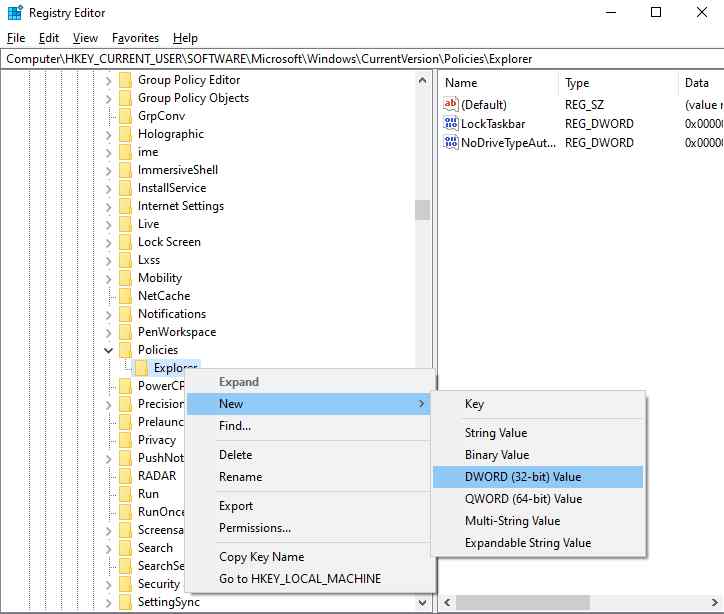Viewport: 724px width, 614px height.
Task: Expand the Holographic tree node
Action: (x=109, y=135)
